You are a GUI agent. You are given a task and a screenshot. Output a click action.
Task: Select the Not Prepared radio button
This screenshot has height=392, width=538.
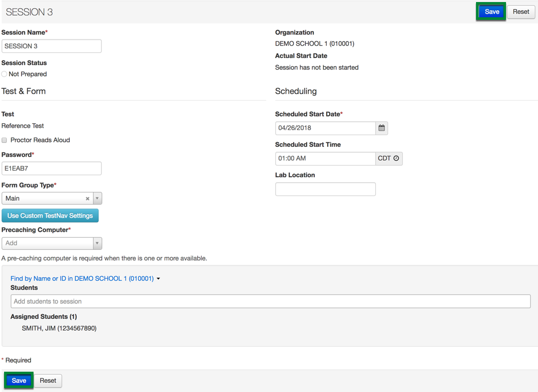click(x=5, y=74)
